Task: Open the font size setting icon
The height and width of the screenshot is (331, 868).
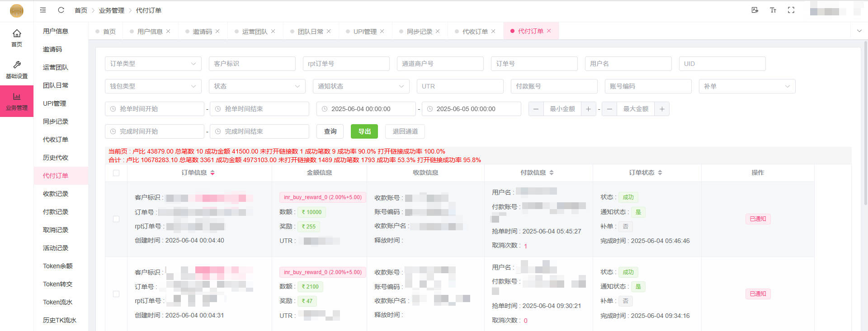Action: pyautogui.click(x=773, y=10)
